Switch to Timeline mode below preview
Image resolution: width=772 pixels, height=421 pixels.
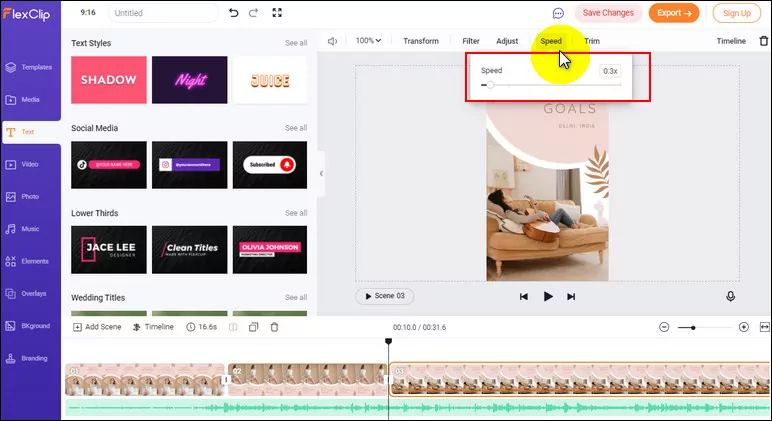[x=153, y=327]
